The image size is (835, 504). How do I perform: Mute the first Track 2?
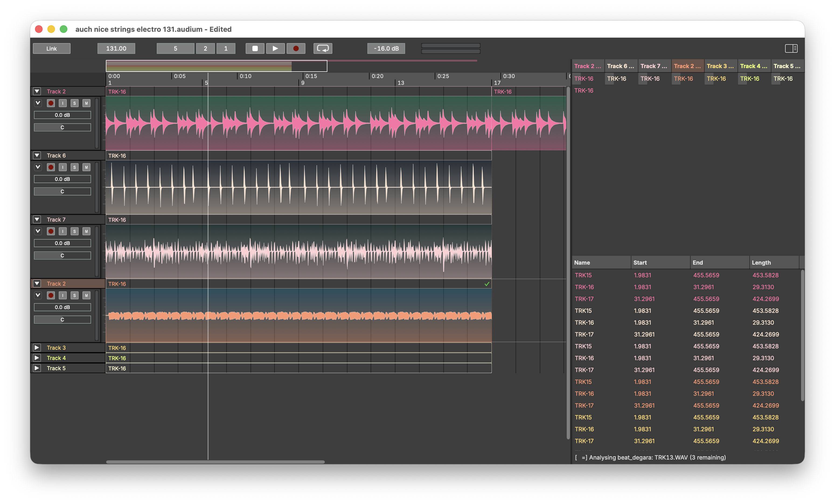tap(86, 103)
